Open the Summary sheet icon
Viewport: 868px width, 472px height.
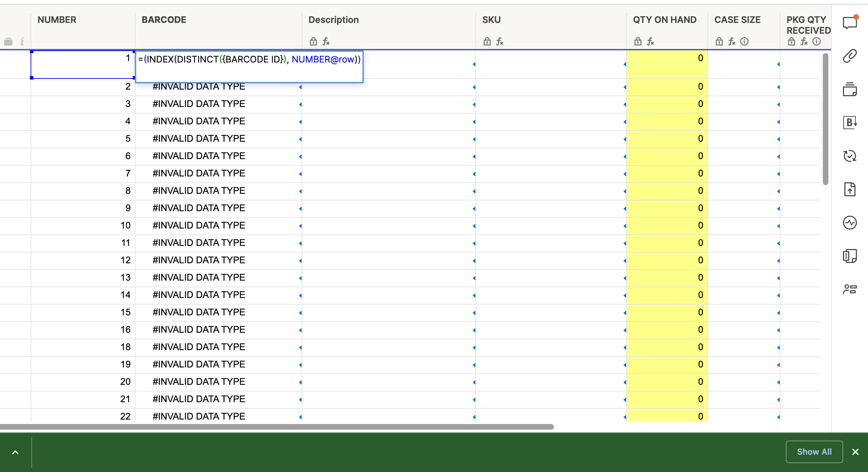click(x=850, y=256)
